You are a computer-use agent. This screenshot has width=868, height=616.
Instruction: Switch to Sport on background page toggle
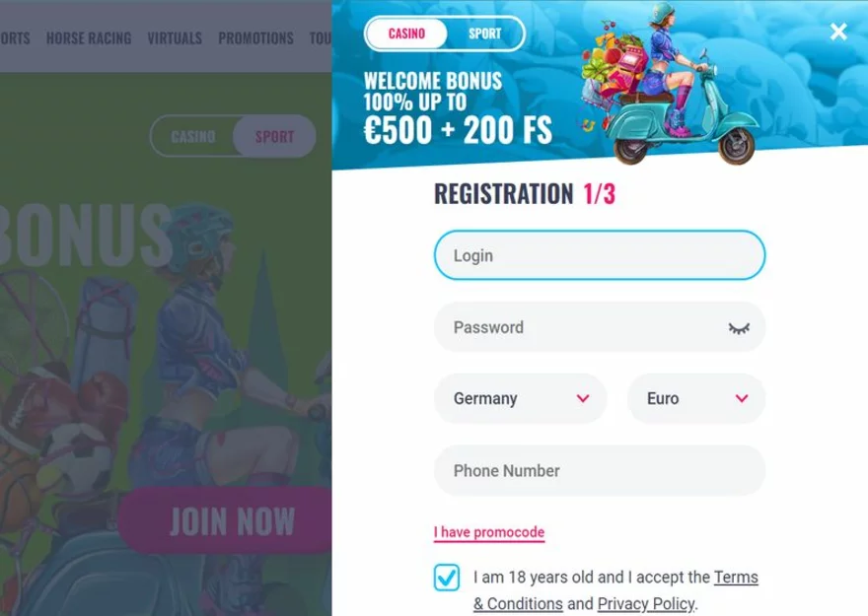(x=274, y=136)
